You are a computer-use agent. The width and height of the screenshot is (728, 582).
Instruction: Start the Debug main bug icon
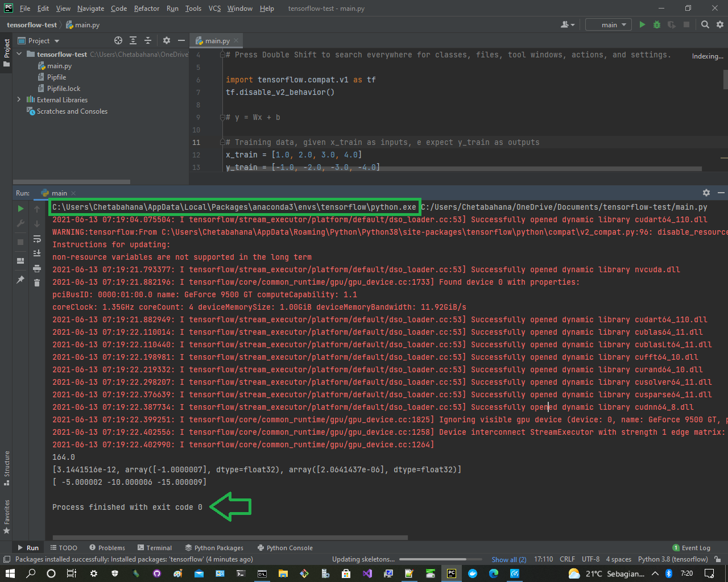tap(657, 24)
